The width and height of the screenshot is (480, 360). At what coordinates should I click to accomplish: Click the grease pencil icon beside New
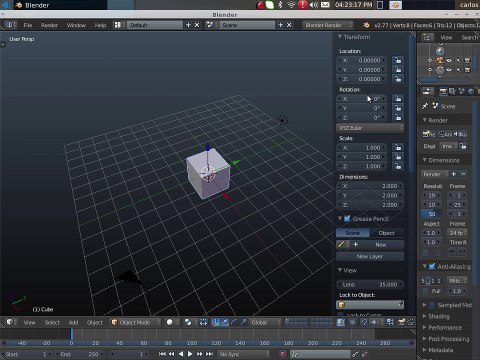343,244
